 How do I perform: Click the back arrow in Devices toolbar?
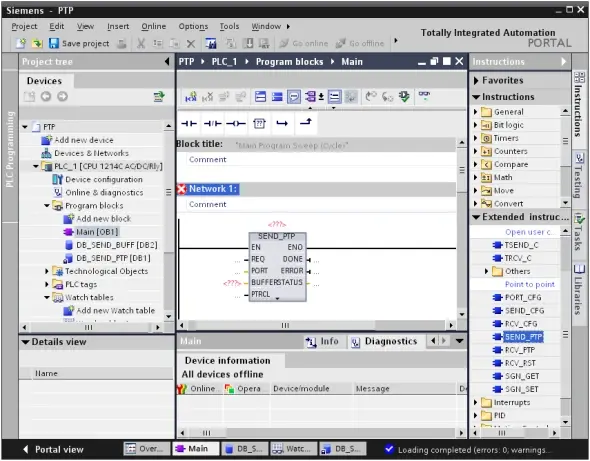[46, 97]
